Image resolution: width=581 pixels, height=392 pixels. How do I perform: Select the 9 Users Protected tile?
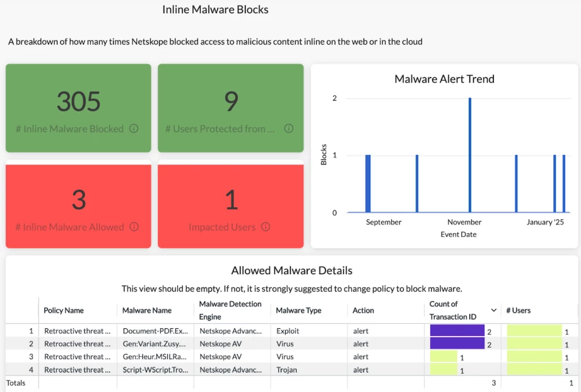coord(230,108)
